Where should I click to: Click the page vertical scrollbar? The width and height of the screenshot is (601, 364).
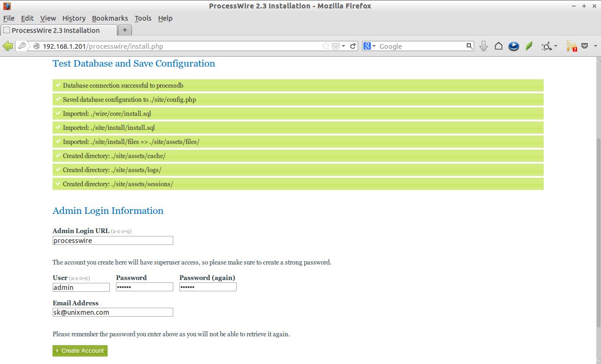(x=598, y=233)
